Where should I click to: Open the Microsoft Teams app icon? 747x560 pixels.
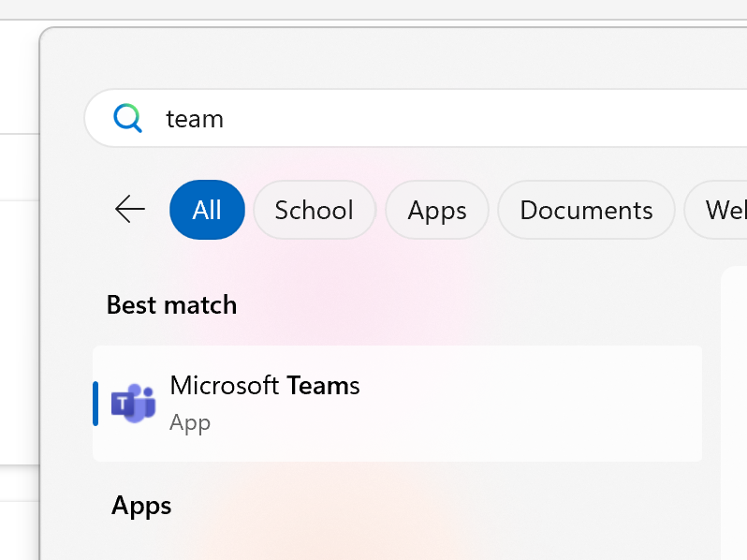point(133,404)
